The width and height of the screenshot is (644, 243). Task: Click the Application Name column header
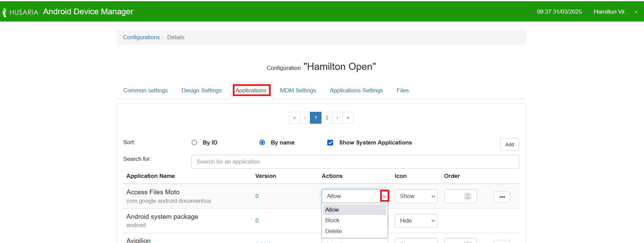coord(151,176)
